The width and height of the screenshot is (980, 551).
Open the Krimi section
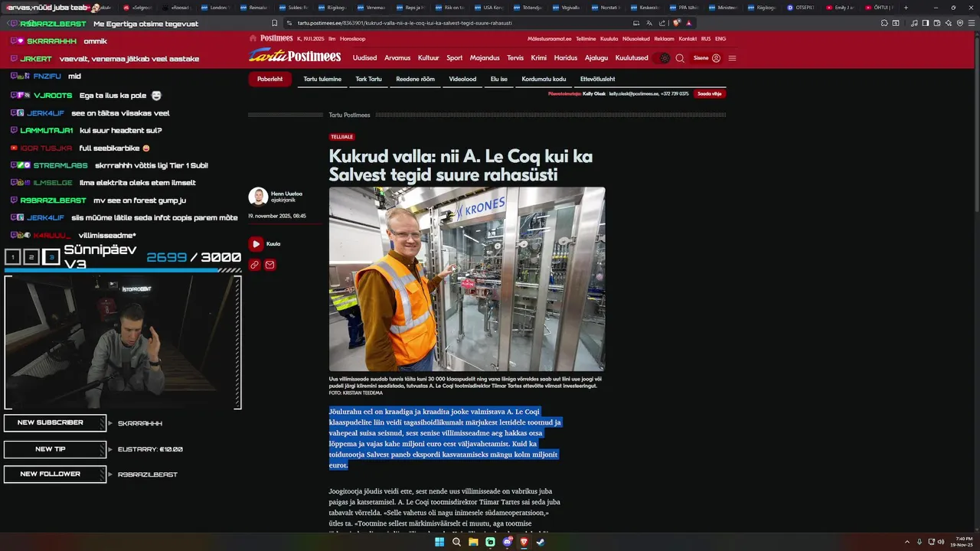(x=539, y=58)
